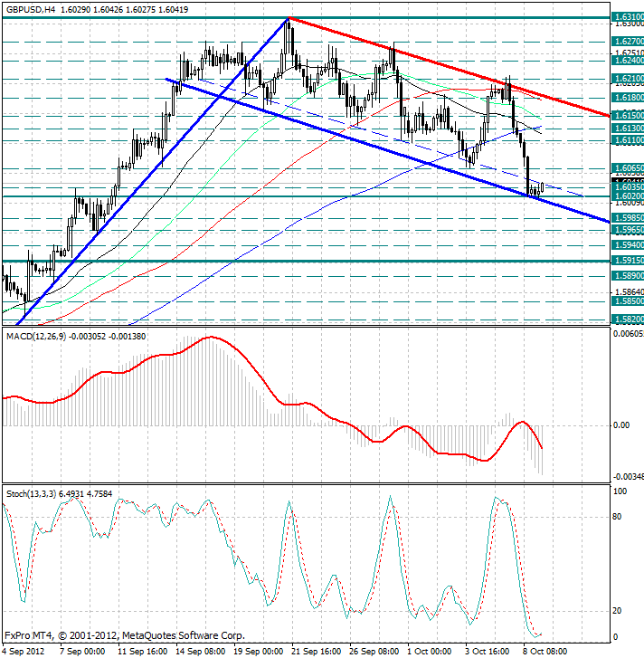Select the 1.5850 price level label
Viewport: 644px width, 658px height.
point(627,300)
